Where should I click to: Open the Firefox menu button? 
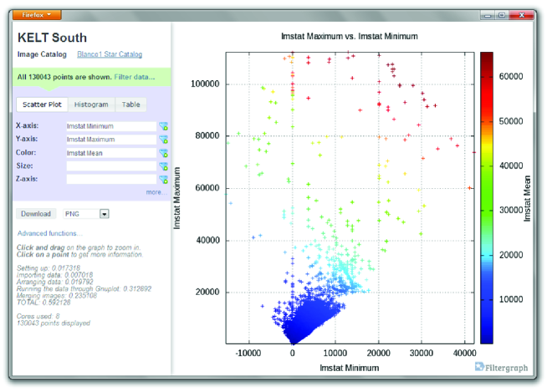37,15
